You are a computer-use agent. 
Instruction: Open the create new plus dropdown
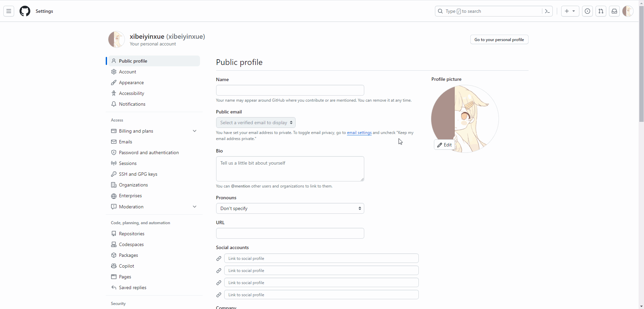tap(570, 11)
